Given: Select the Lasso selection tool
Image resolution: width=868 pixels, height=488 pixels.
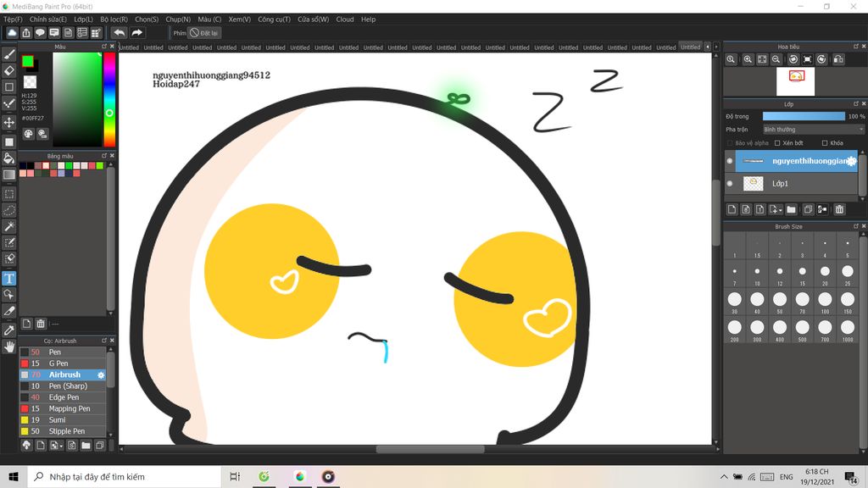Looking at the screenshot, I should [8, 210].
